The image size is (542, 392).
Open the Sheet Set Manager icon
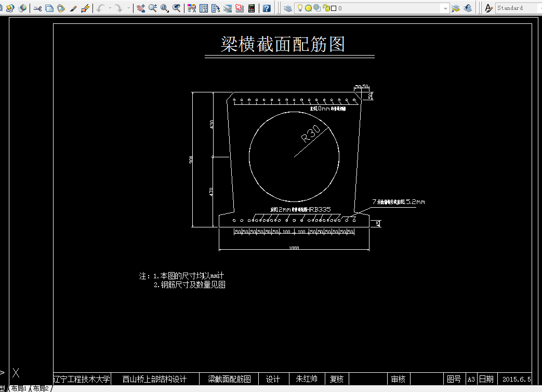click(228, 8)
